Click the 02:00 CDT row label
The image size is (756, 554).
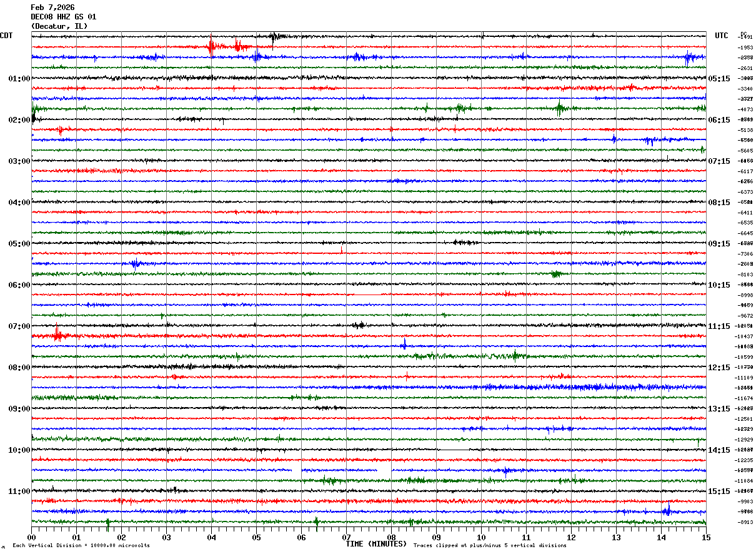click(x=19, y=120)
